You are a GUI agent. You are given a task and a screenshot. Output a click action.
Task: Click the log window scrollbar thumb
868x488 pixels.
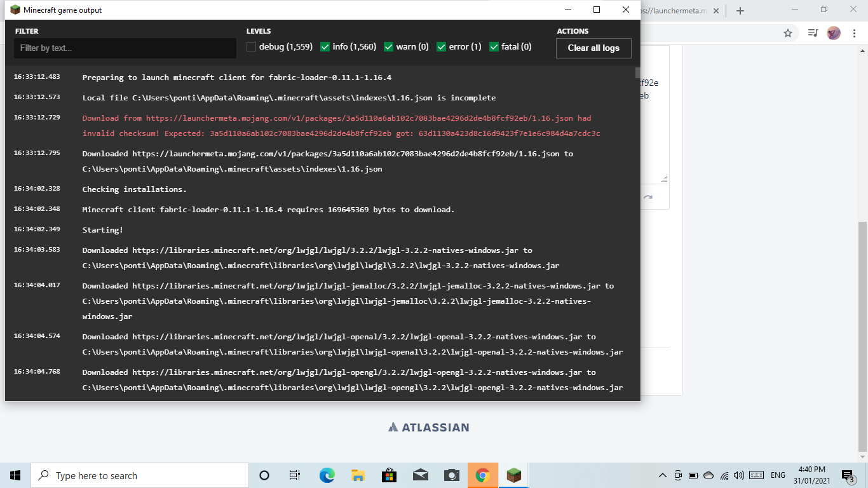[638, 72]
